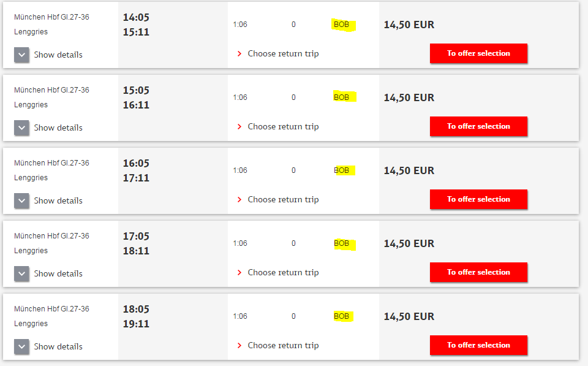The height and width of the screenshot is (366, 588).
Task: Expand Show details for 15:05 departure
Action: point(48,128)
